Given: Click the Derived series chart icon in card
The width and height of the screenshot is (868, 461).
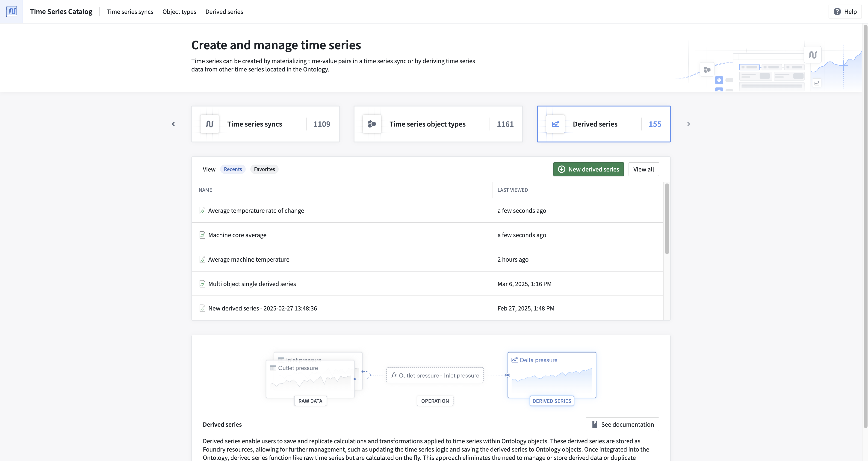Looking at the screenshot, I should (555, 124).
